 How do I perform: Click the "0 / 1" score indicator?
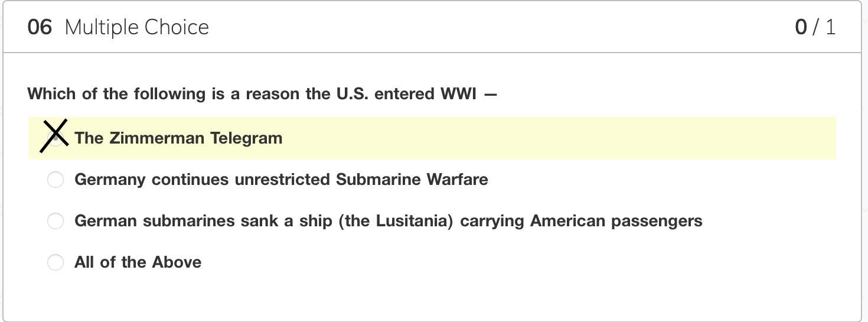[x=815, y=27]
